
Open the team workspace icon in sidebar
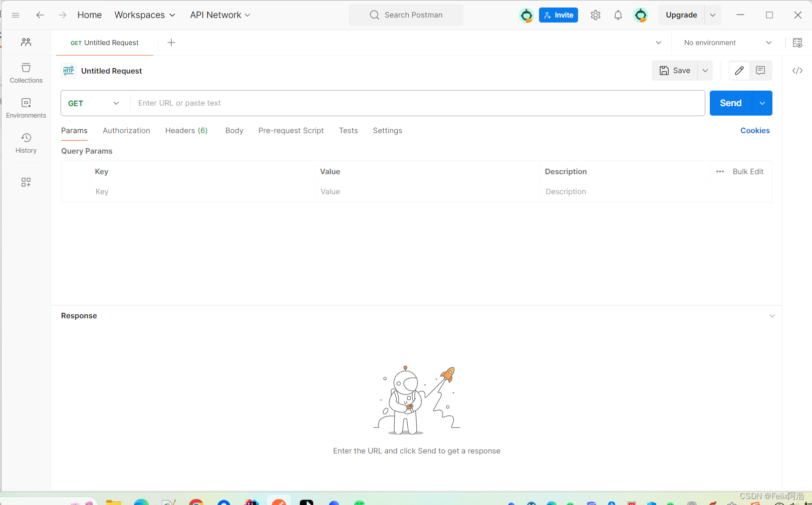26,42
